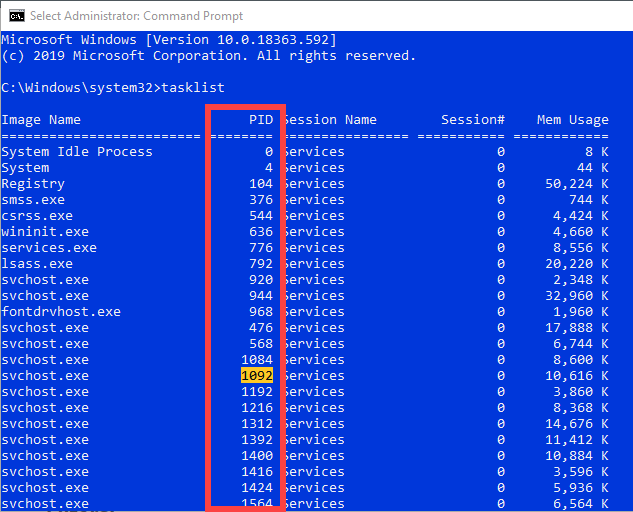Select 'System Idle Process' row name
633x512 pixels.
click(x=77, y=152)
